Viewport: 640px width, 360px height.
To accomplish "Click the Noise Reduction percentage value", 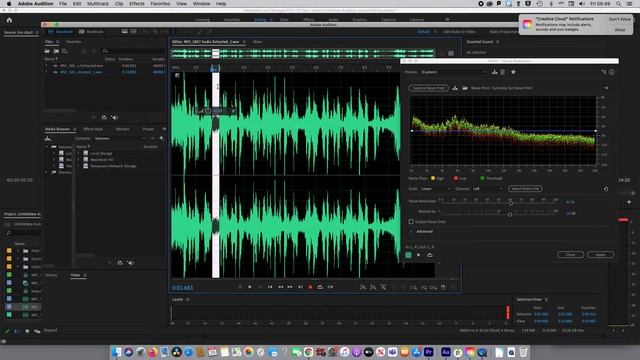I will pyautogui.click(x=570, y=202).
